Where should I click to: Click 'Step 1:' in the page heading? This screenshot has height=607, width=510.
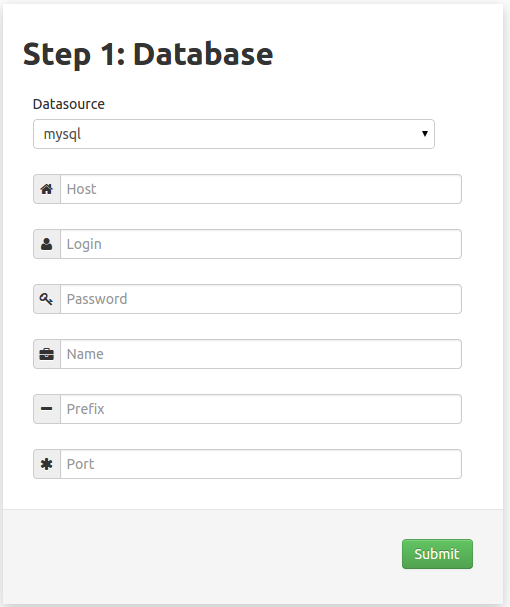(74, 54)
